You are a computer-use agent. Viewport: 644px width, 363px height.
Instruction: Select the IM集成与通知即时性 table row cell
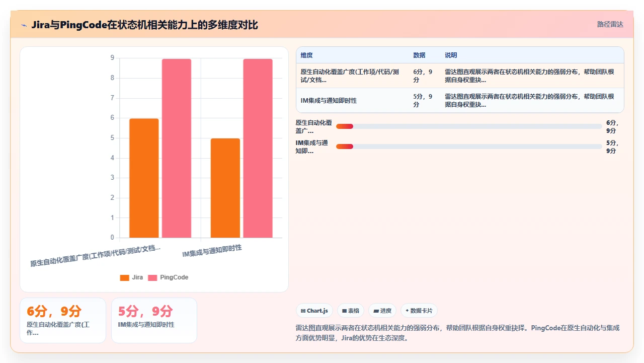[352, 101]
